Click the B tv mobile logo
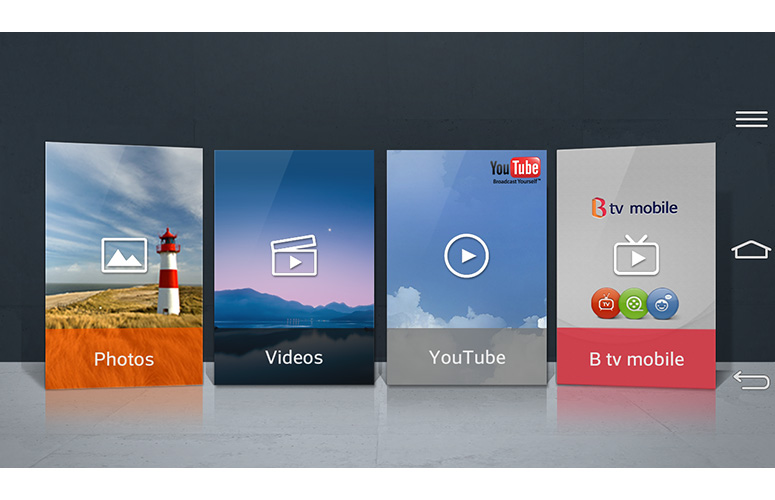The image size is (775, 500). 634,208
